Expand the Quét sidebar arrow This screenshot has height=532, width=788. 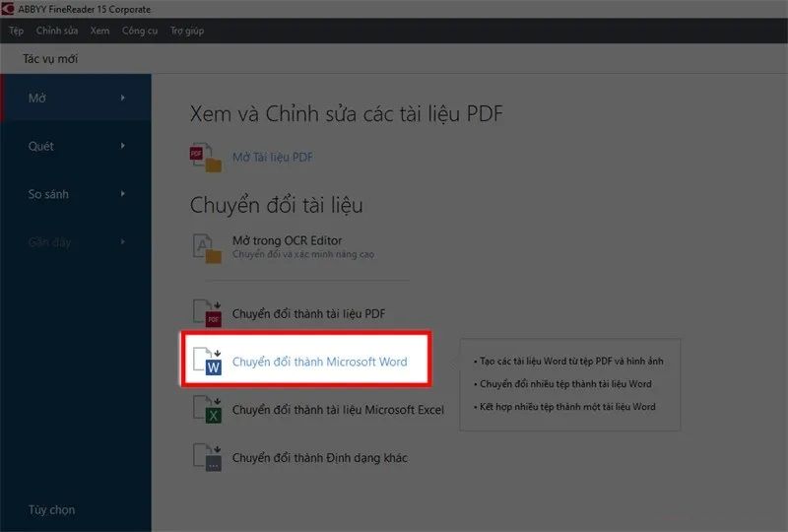point(122,146)
